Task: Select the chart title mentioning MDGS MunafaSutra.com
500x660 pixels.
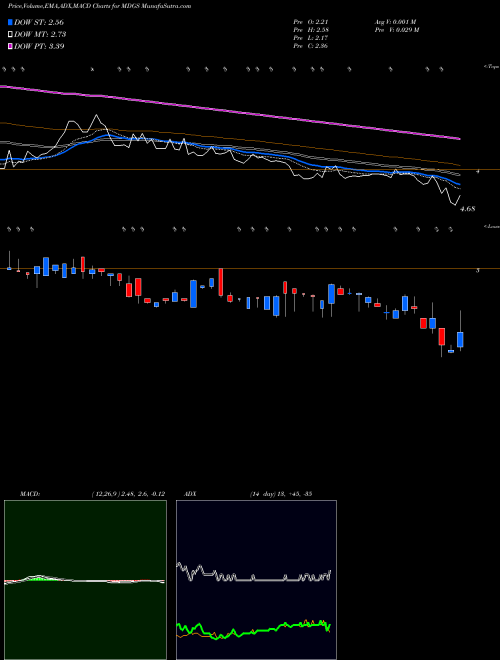Action: (99, 6)
